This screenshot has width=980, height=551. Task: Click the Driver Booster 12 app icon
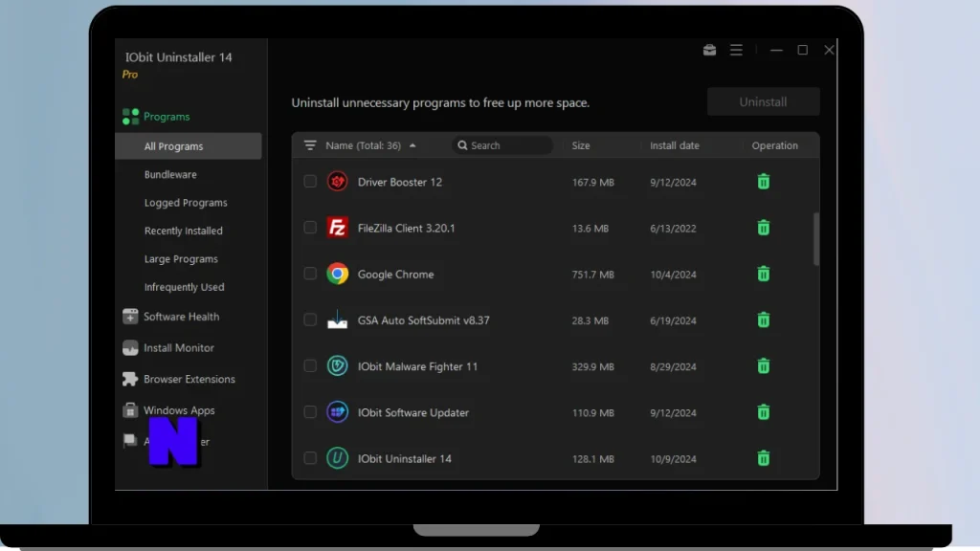[x=338, y=182]
